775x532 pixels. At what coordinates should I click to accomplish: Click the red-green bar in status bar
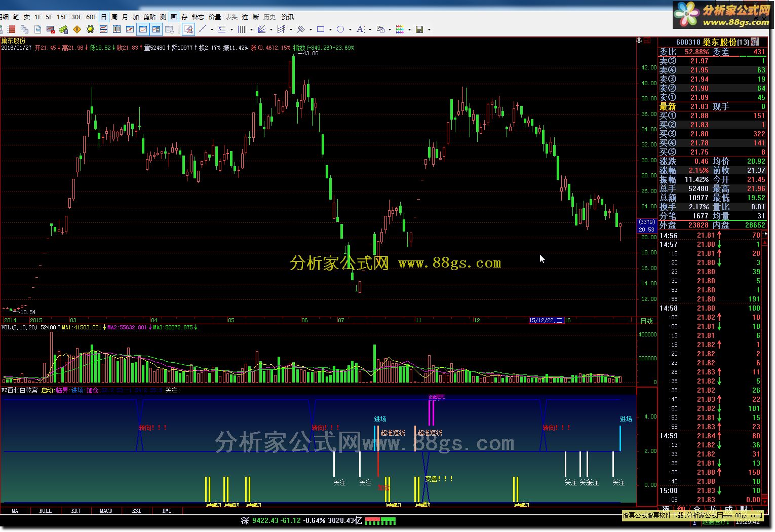[380, 520]
